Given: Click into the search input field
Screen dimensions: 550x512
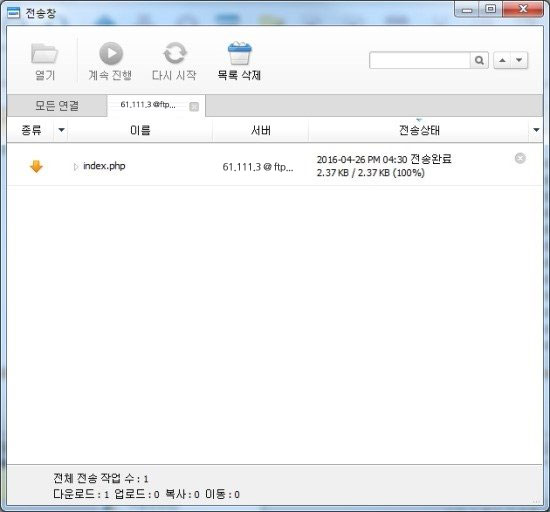Looking at the screenshot, I should click(x=420, y=60).
